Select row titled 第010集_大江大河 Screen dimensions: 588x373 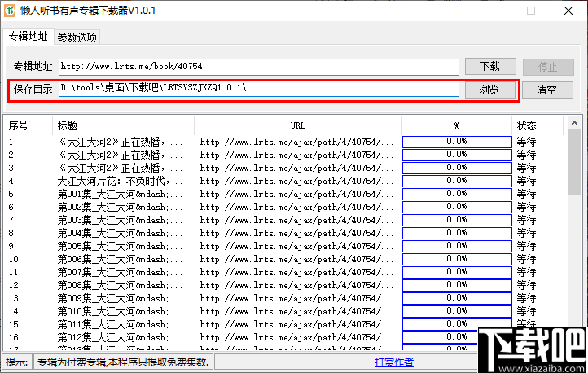tap(120, 311)
